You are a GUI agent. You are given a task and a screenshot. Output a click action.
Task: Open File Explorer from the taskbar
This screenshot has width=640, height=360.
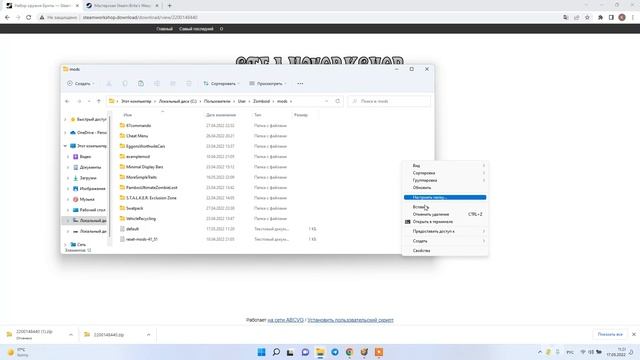point(320,352)
